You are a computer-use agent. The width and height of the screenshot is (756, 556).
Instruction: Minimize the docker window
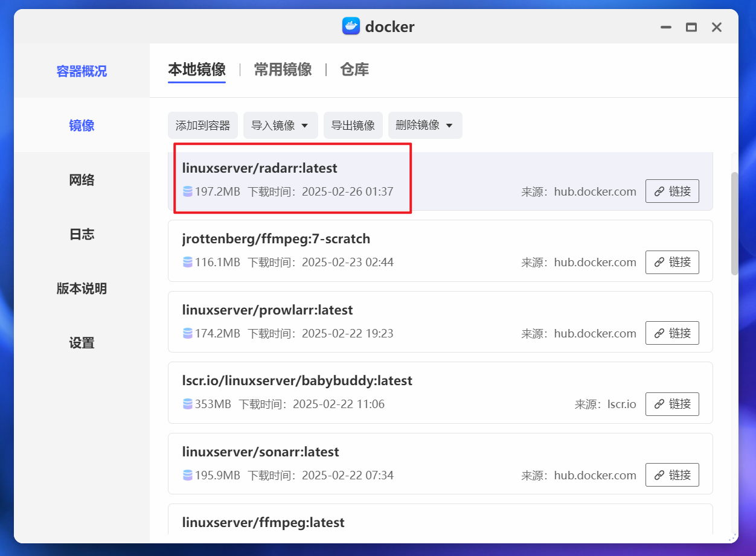pyautogui.click(x=666, y=27)
